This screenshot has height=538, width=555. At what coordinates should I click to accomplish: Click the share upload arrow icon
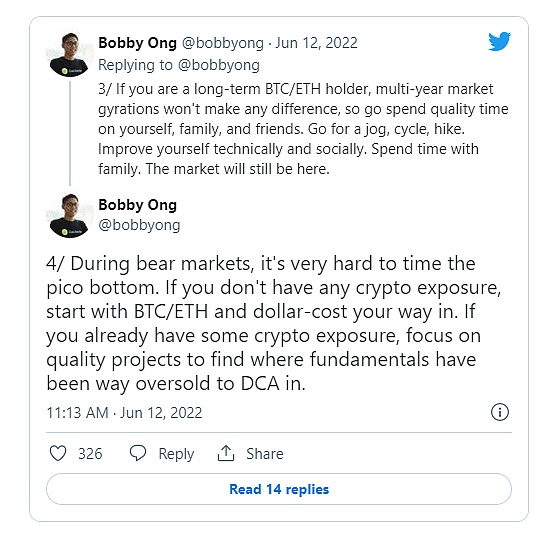click(226, 453)
